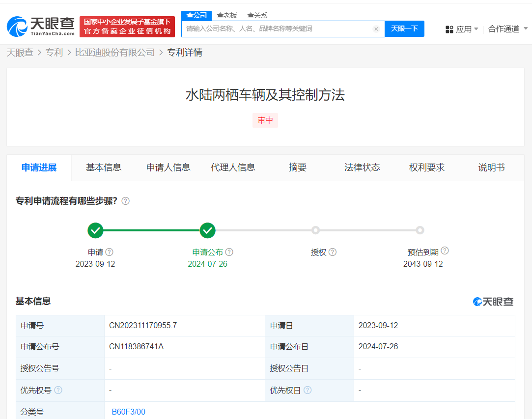Select the 查老板 search tab
Screen dimensions: 532x419
click(226, 15)
